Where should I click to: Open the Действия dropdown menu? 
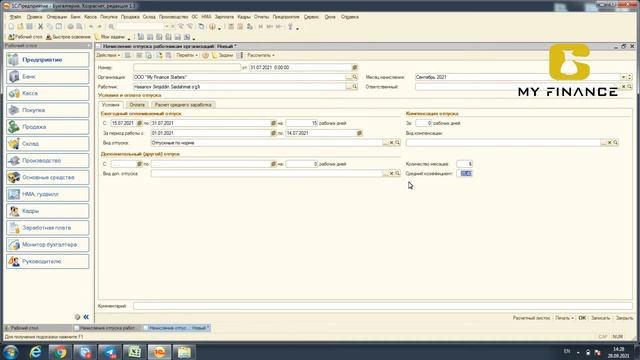108,55
